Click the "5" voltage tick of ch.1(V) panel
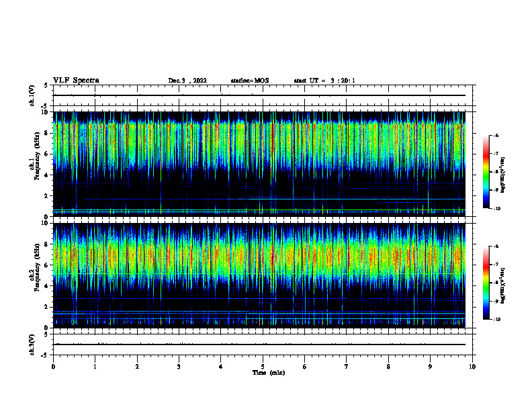This screenshot has height=411, width=532. click(47, 85)
